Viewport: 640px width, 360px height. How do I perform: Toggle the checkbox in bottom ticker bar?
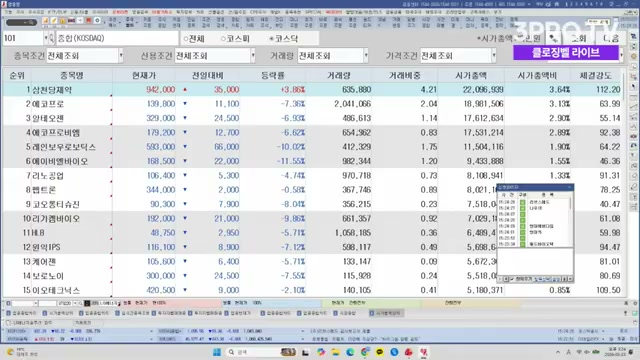pyautogui.click(x=9, y=322)
